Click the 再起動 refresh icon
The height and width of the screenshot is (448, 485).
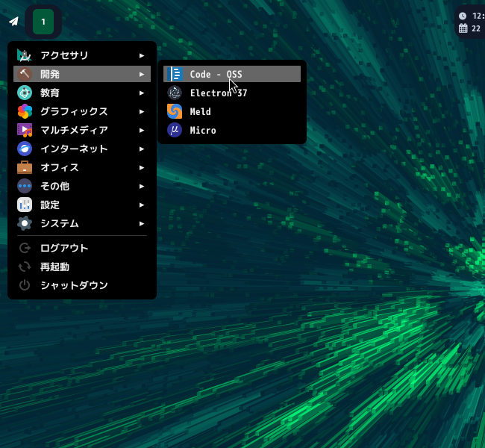pos(25,267)
